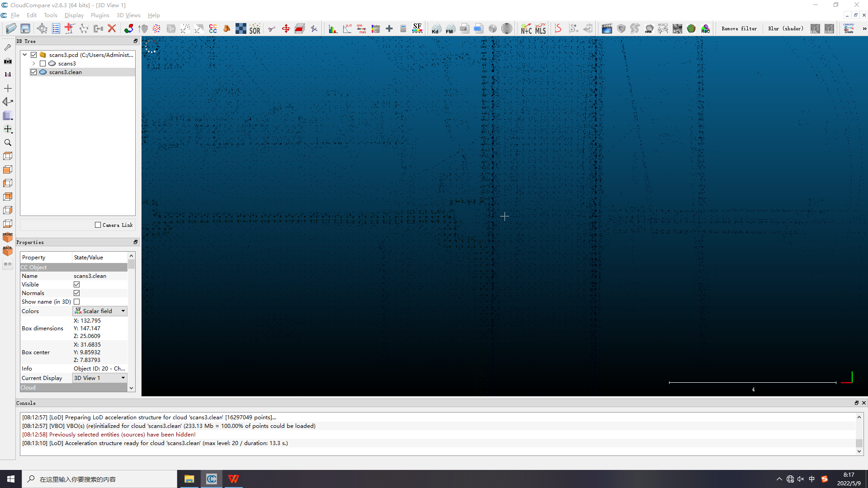Click the cross-section tool icon

tap(300, 28)
